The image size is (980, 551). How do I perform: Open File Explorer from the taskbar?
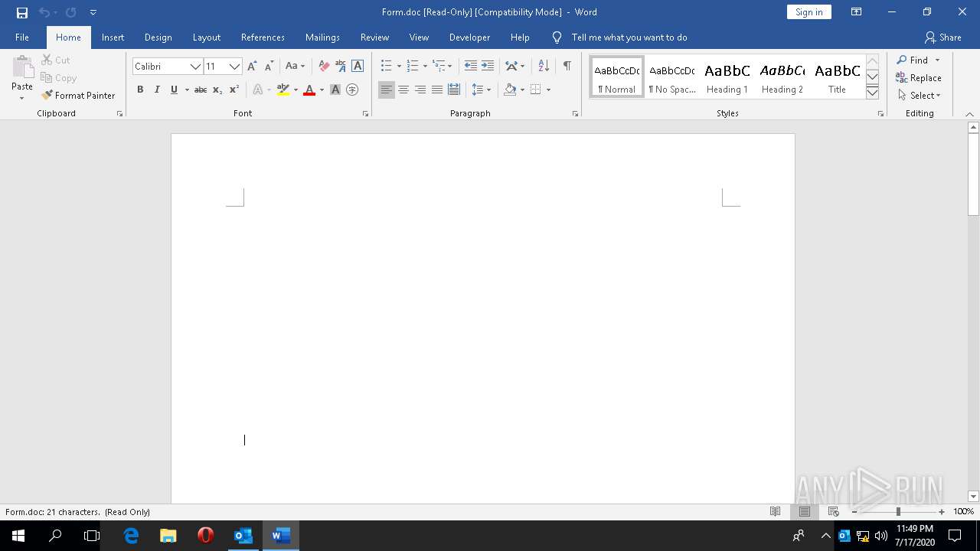pyautogui.click(x=168, y=536)
